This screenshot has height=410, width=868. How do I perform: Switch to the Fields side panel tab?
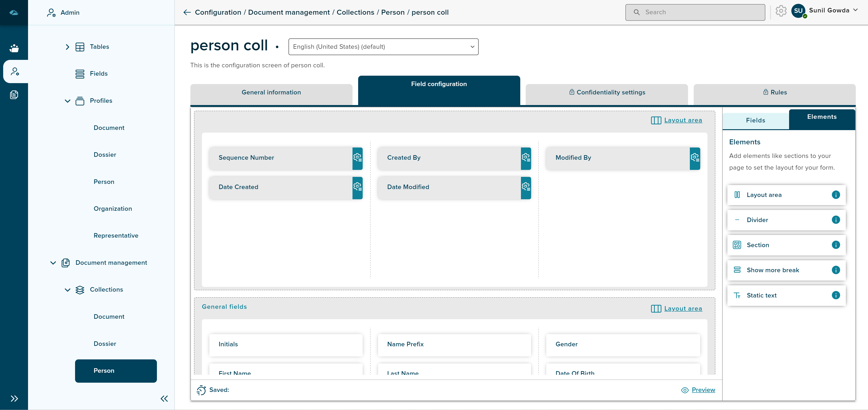pos(755,120)
